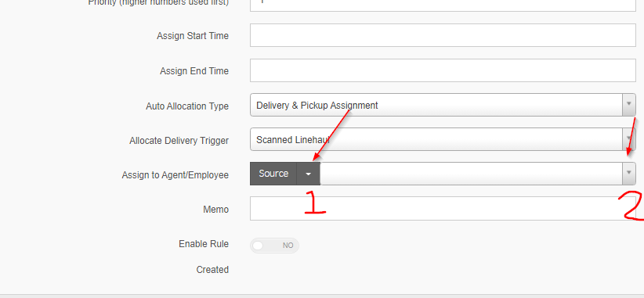Focus the Assign Start Time field
This screenshot has width=644, height=298.
(443, 35)
